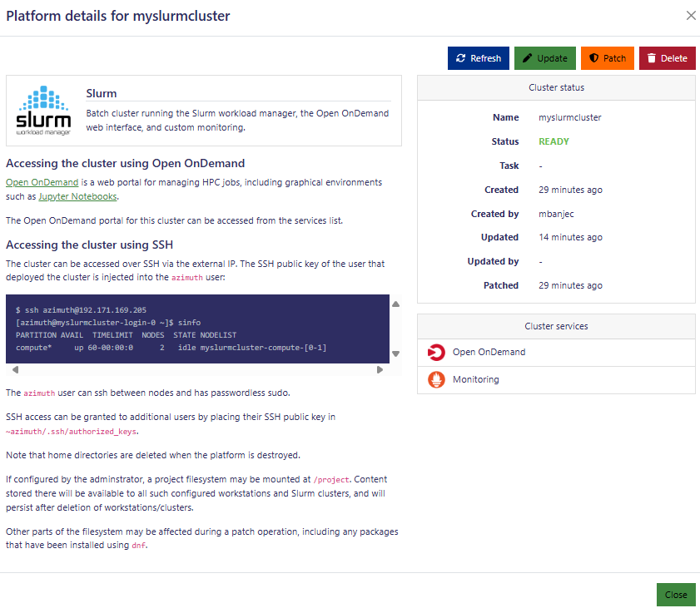Follow the Jupyter Notebooks link
This screenshot has height=613, width=700.
pyautogui.click(x=77, y=196)
